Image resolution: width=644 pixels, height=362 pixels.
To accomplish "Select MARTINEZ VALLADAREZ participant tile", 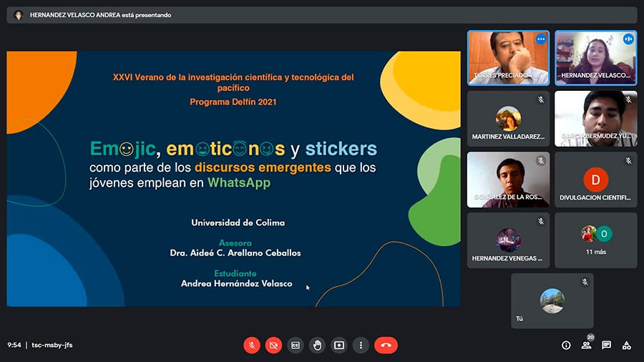I will tap(509, 119).
